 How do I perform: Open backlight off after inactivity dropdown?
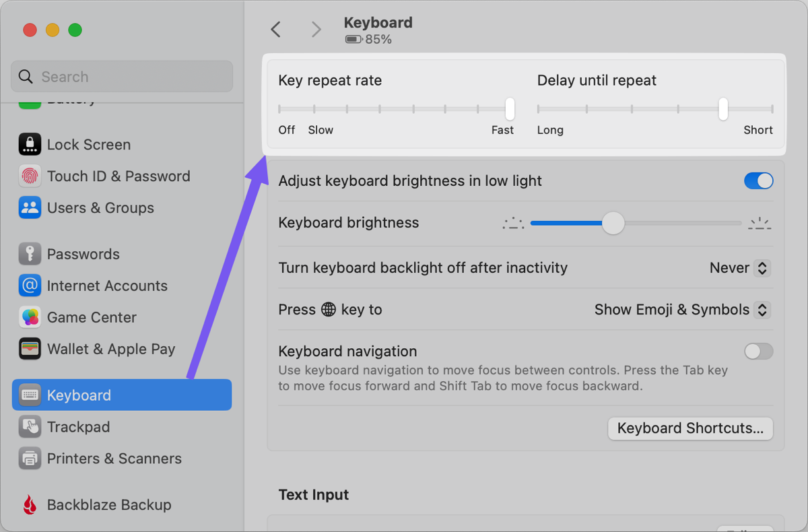pyautogui.click(x=762, y=268)
